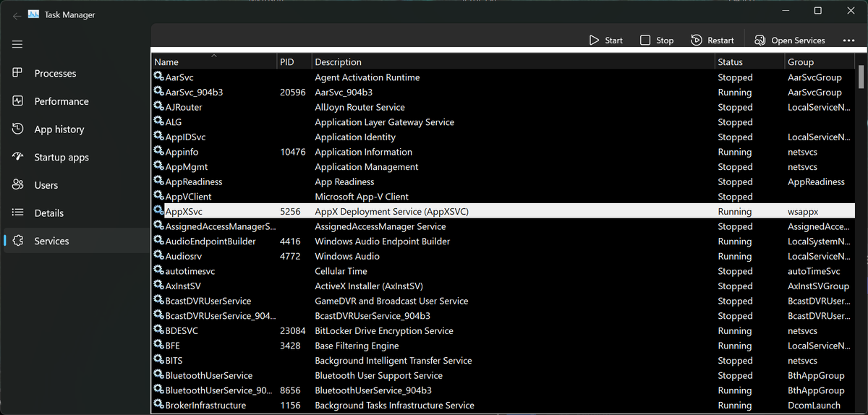Click PID 10476 cell
868x415 pixels.
tap(293, 152)
